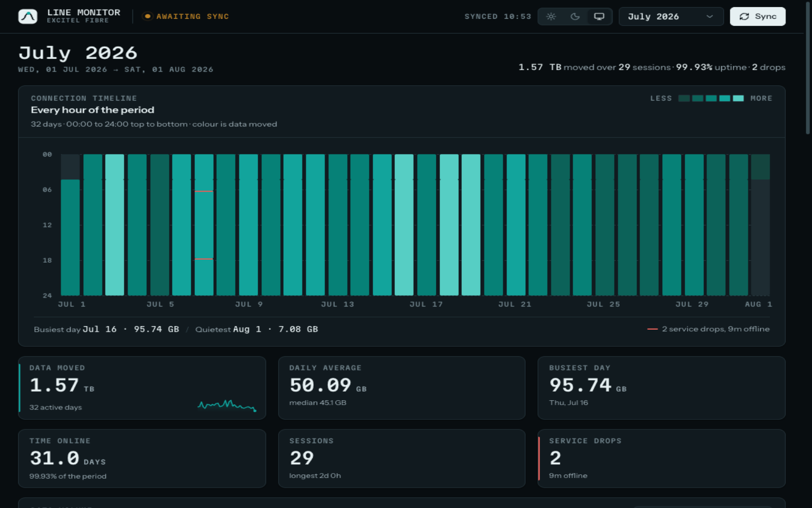Click the darkest legend swatch near LESS
The height and width of the screenshot is (508, 812).
[684, 98]
